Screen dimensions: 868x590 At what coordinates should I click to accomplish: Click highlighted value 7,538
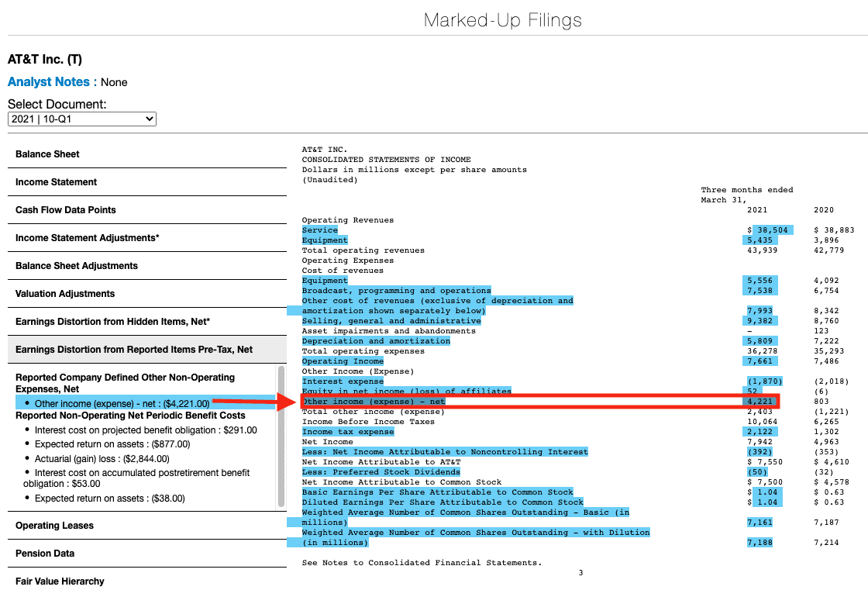point(759,290)
